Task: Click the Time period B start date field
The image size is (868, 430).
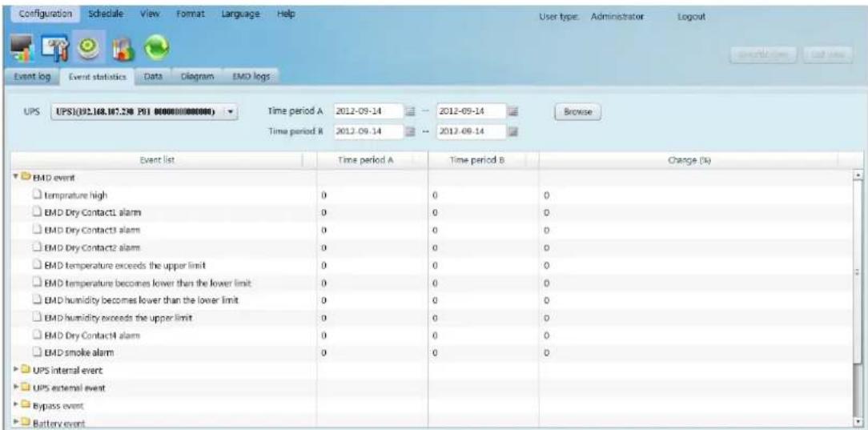Action: coord(368,131)
